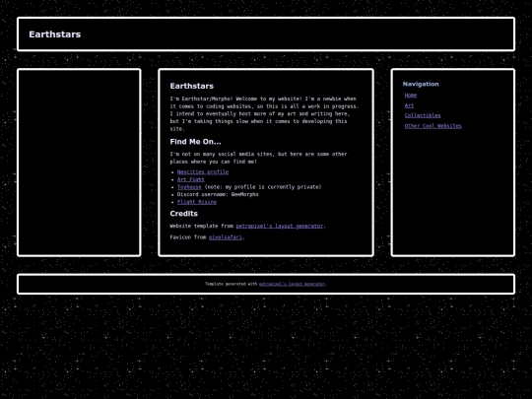Screen dimensions: 532x399
Task: Click the '(note: my profile is currently private)' text
Action: [x=263, y=187]
